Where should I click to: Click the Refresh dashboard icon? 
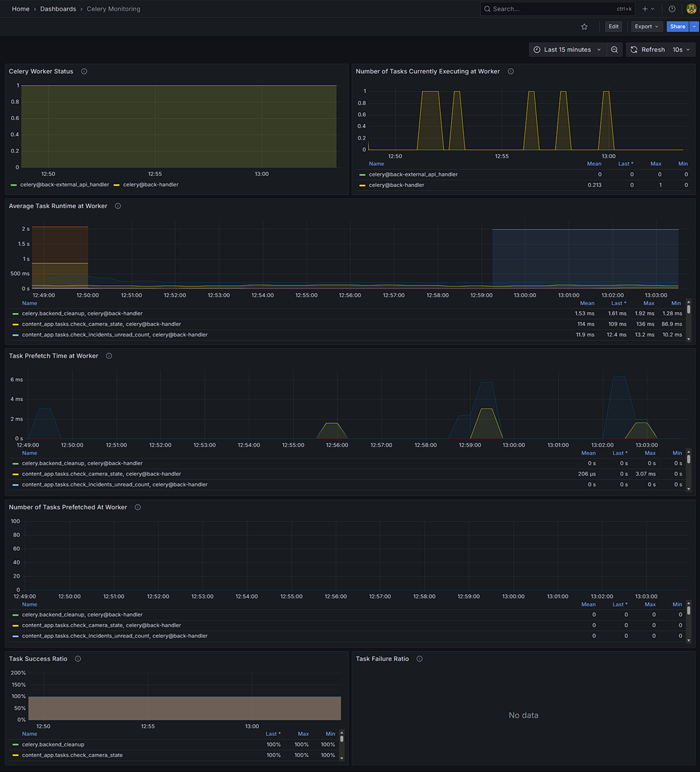tap(634, 50)
